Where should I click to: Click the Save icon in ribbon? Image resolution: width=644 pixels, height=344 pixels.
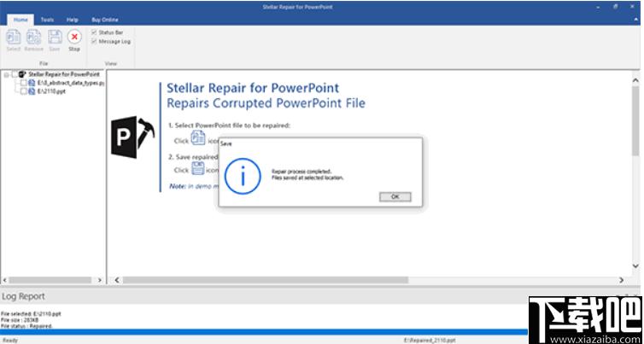55,37
